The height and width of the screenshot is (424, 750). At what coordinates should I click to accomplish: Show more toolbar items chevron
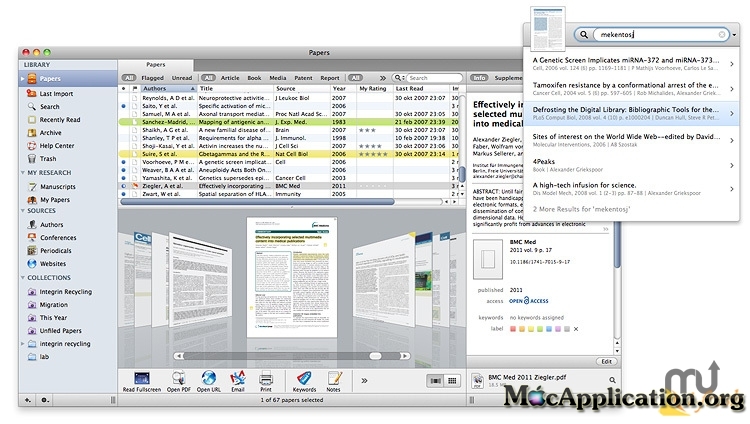(364, 380)
